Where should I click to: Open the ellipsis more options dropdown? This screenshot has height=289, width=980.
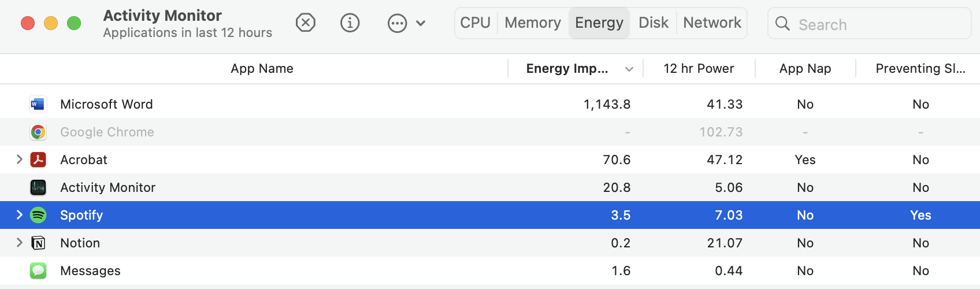coord(406,23)
